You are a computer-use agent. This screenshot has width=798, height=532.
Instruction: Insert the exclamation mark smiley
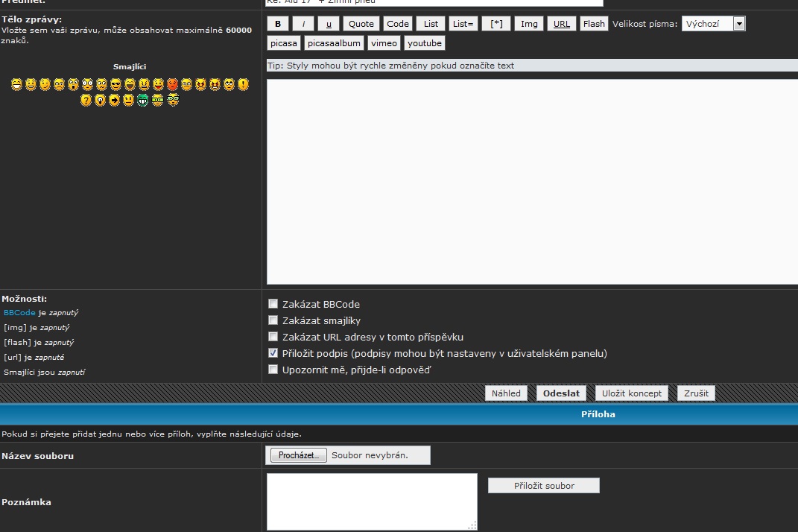243,85
